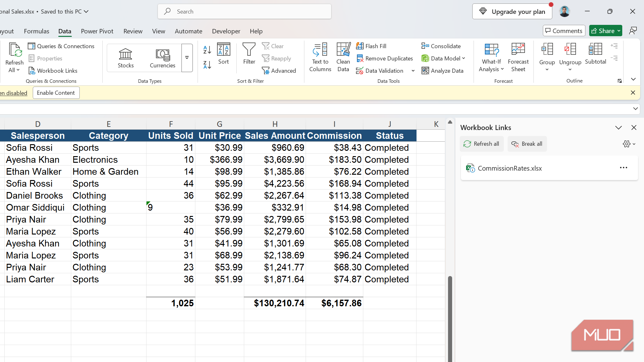Click Analyze Data
Screen dimensions: 644x362
[442, 71]
